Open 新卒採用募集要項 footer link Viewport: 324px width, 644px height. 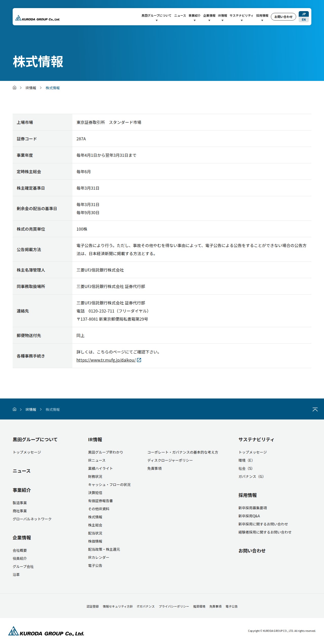click(253, 508)
